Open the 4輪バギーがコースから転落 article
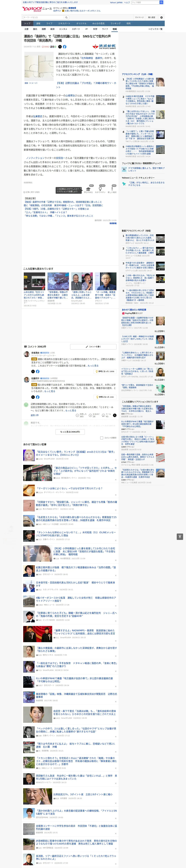This screenshot has height=868, width=186. [76, 599]
